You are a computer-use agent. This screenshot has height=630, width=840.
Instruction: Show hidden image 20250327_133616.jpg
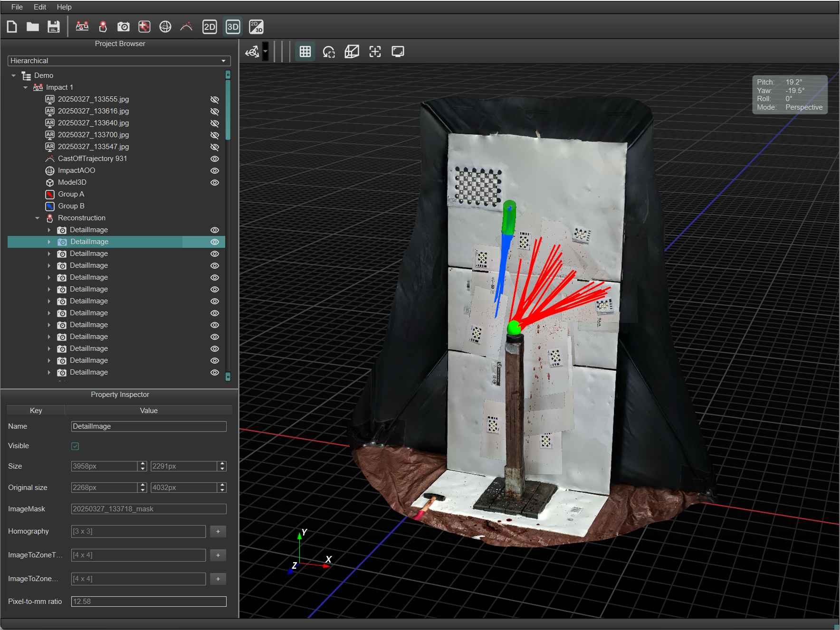(x=215, y=111)
